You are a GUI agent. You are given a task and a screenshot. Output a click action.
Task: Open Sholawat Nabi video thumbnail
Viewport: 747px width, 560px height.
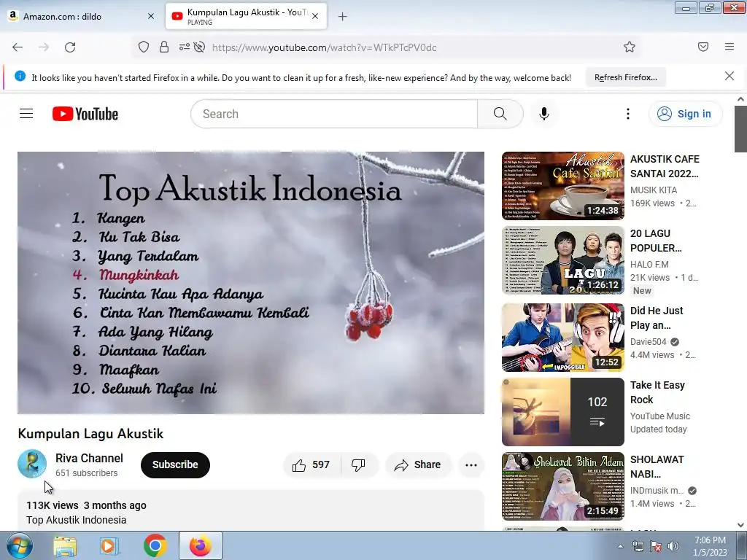coord(562,486)
